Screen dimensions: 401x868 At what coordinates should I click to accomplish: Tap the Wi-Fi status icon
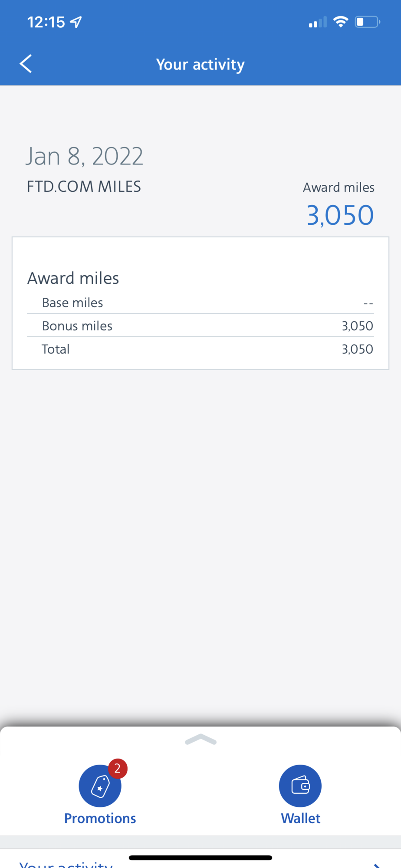click(x=341, y=22)
